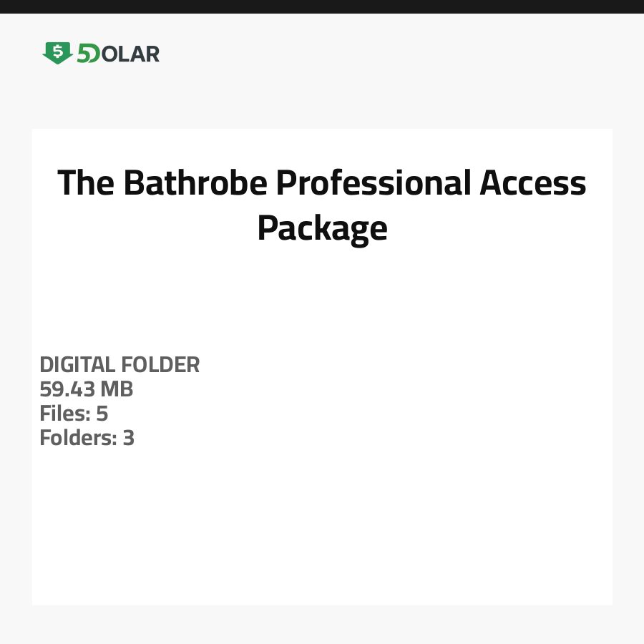Select "Package" on the title's second line
Screen dimensions: 644x644
click(x=322, y=229)
